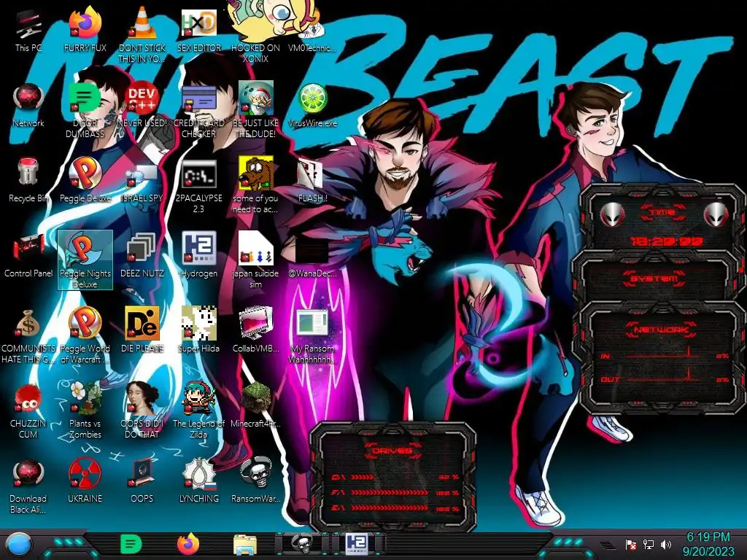Open the CHUZZIN red fuzzball shortcut

click(x=28, y=411)
